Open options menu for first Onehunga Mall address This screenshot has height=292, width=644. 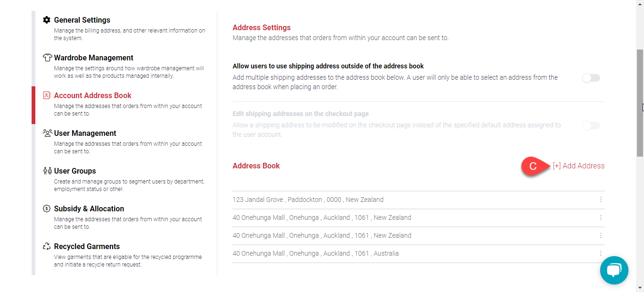601,217
